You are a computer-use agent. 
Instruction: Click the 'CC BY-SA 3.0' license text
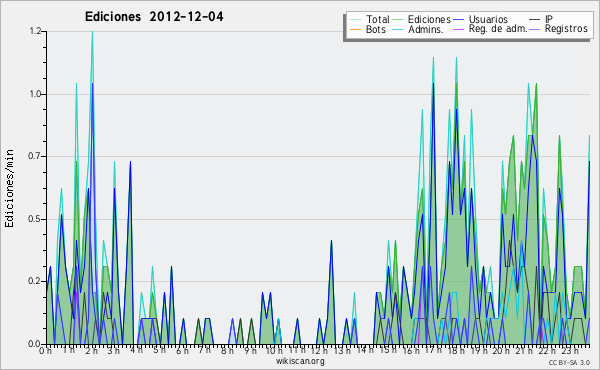569,362
